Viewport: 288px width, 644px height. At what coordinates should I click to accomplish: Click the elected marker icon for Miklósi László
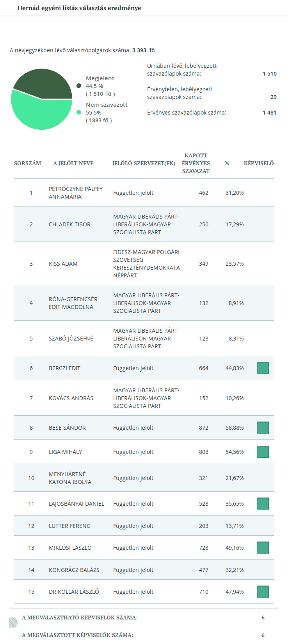coord(263,548)
